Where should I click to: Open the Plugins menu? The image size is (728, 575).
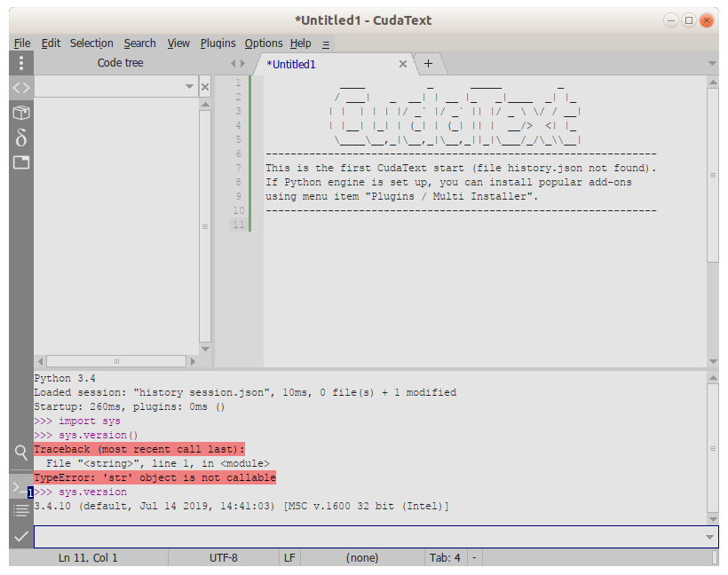pyautogui.click(x=218, y=43)
